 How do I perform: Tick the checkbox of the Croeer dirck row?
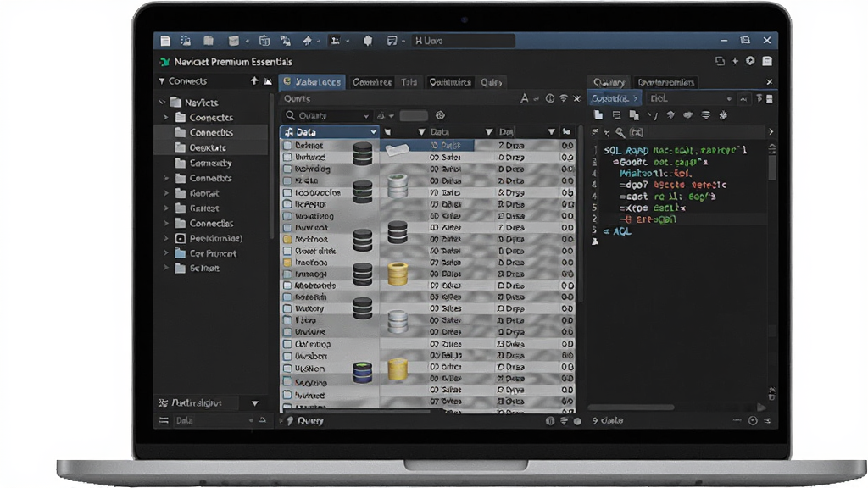pyautogui.click(x=287, y=251)
